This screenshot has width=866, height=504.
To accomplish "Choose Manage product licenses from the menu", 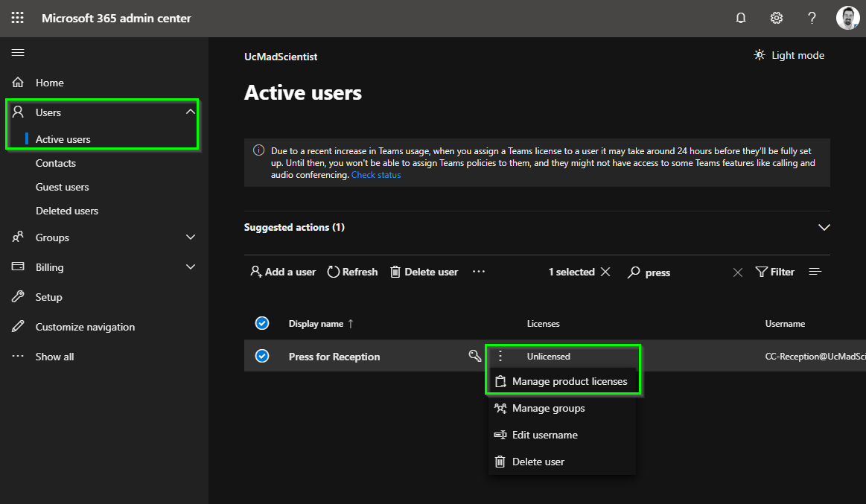I will coord(562,381).
